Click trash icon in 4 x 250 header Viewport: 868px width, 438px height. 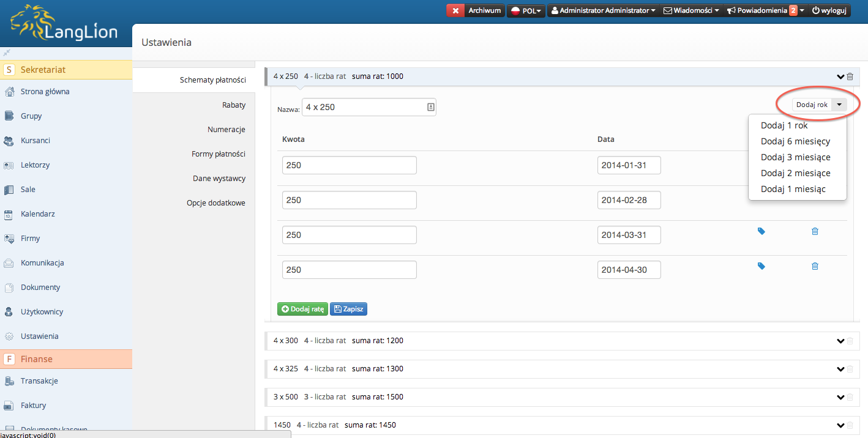coord(850,76)
